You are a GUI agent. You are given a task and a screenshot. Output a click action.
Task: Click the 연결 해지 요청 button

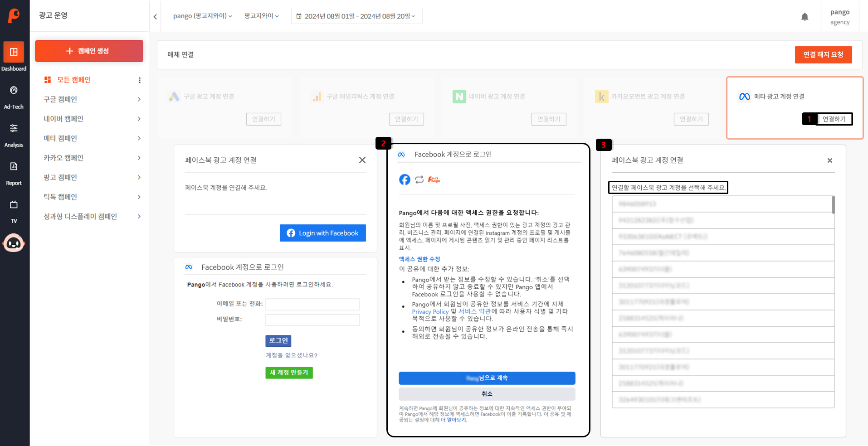click(823, 55)
